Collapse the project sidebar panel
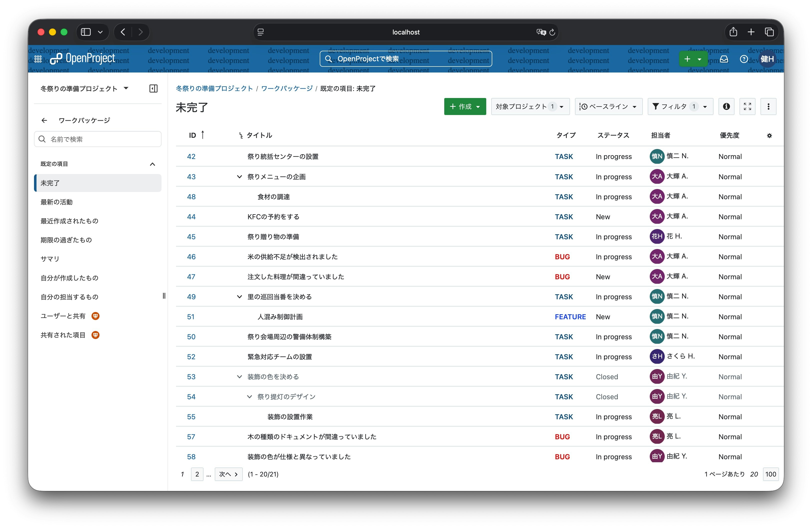812x528 pixels. click(153, 88)
